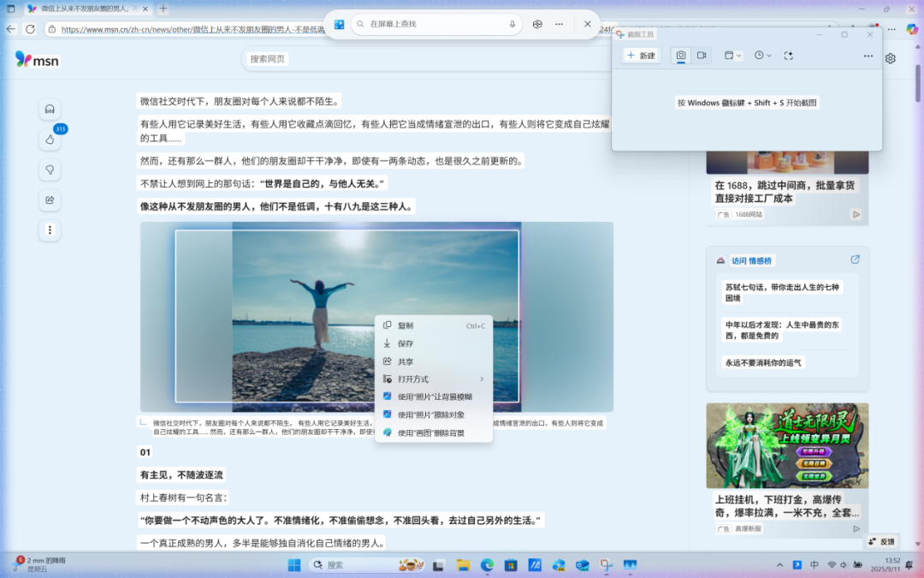The image size is (924, 578).
Task: Toggle like with the thumbs-up icon
Action: (50, 139)
